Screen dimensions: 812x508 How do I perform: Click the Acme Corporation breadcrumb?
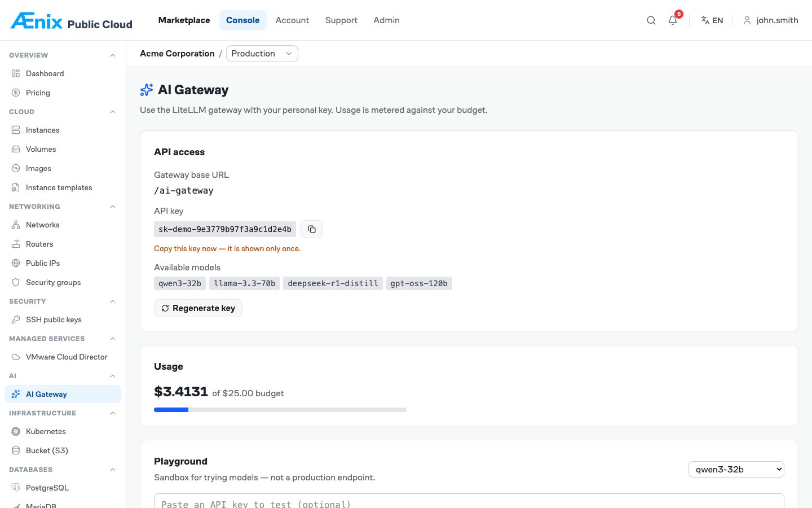[177, 54]
